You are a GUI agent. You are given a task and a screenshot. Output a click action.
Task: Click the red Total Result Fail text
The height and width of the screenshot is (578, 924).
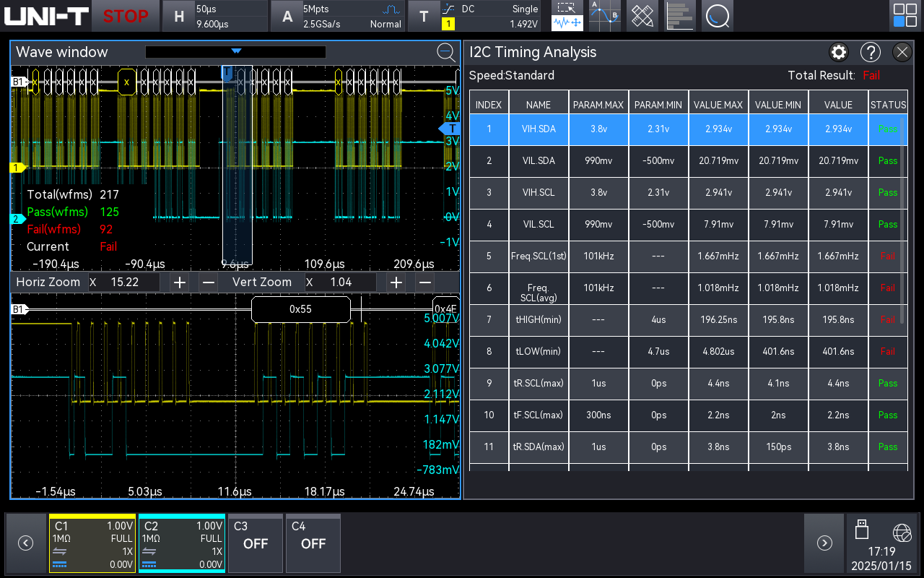click(871, 75)
